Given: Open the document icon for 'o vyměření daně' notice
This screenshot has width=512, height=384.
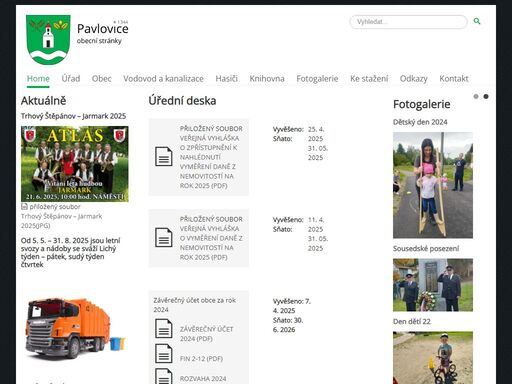Looking at the screenshot, I should point(164,238).
